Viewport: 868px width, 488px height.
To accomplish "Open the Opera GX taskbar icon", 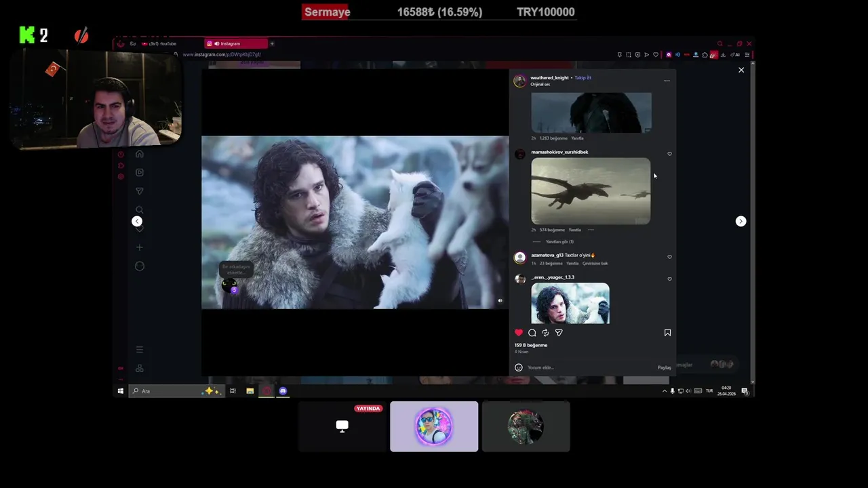I will point(267,391).
